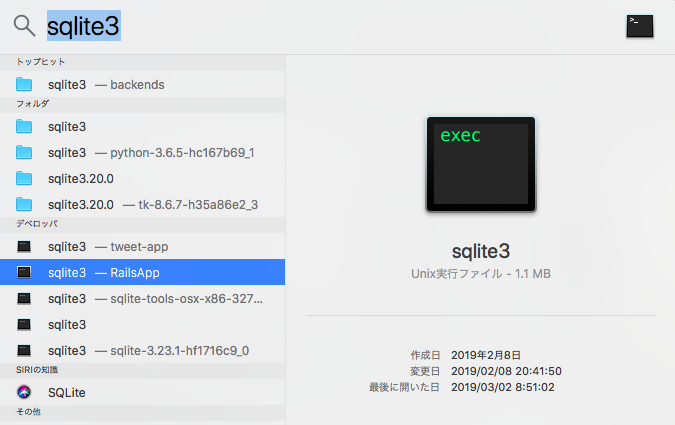Click the exec icon for sqlite3 tweet-app
Image resolution: width=675 pixels, height=425 pixels.
tap(25, 247)
